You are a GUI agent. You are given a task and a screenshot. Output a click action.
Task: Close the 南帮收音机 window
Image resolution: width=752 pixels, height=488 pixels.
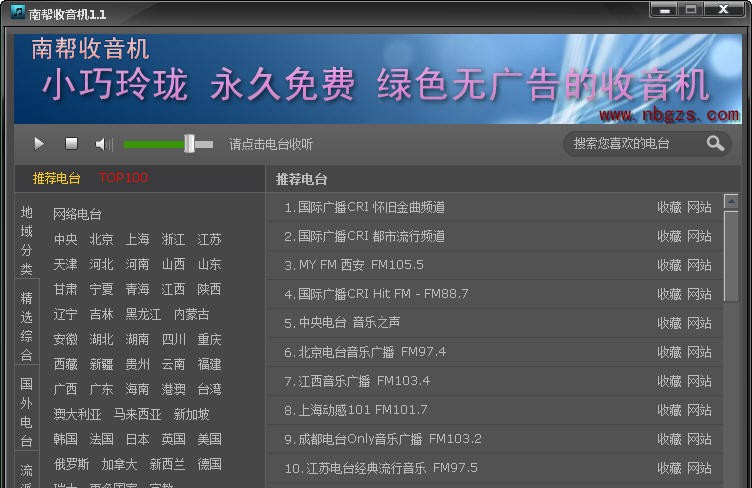724,10
